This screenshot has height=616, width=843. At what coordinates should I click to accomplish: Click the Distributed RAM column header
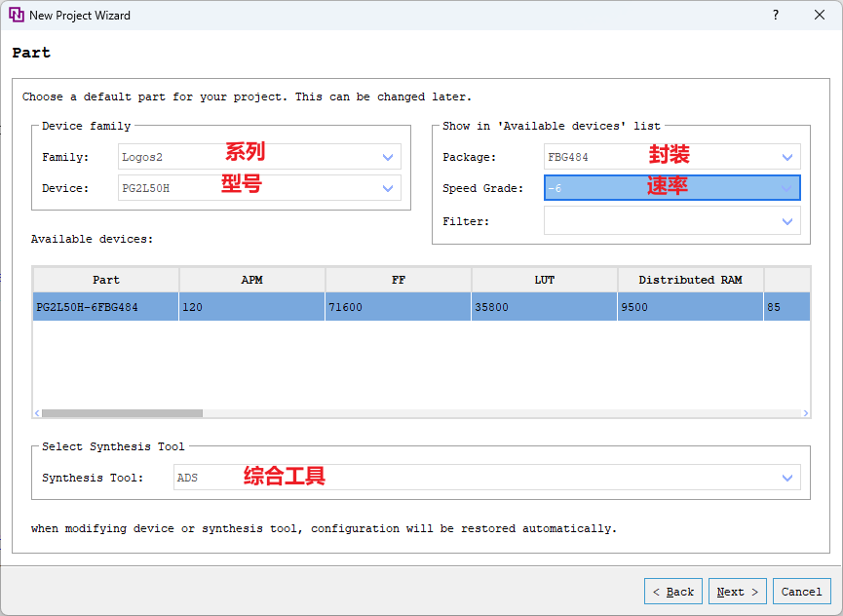click(x=691, y=280)
